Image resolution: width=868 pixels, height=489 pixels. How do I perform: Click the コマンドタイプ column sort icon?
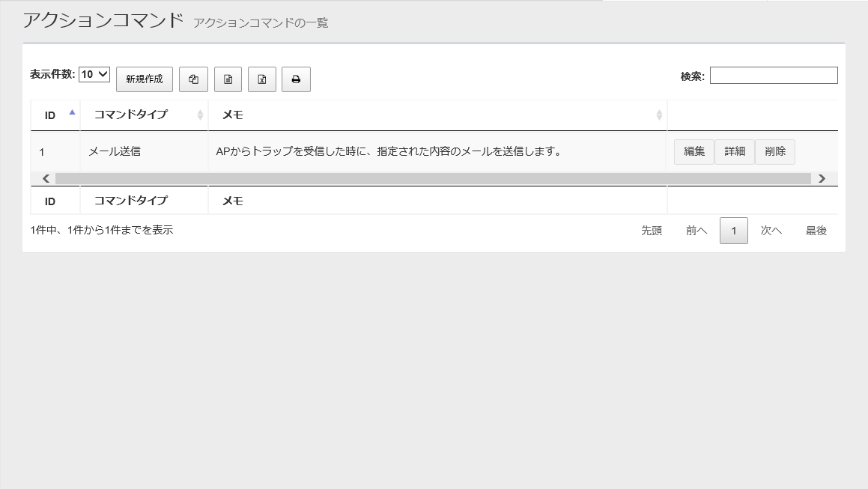click(201, 115)
